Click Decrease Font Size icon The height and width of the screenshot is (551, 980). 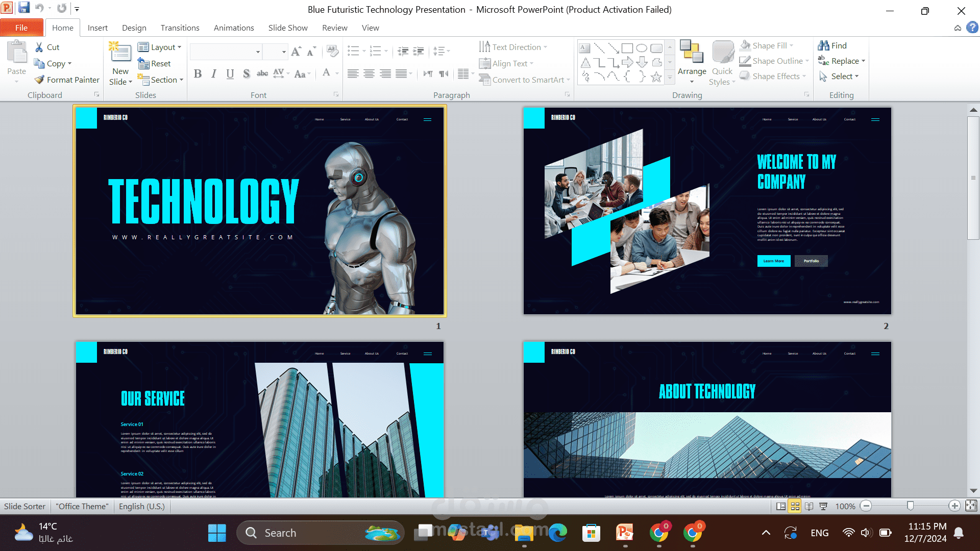pos(311,51)
